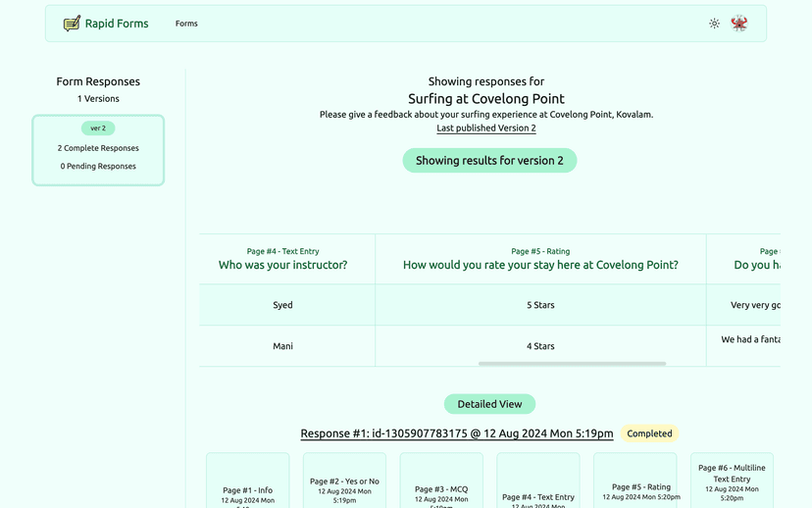This screenshot has width=812, height=508.
Task: Click Showing results for version 2 button
Action: pos(489,161)
